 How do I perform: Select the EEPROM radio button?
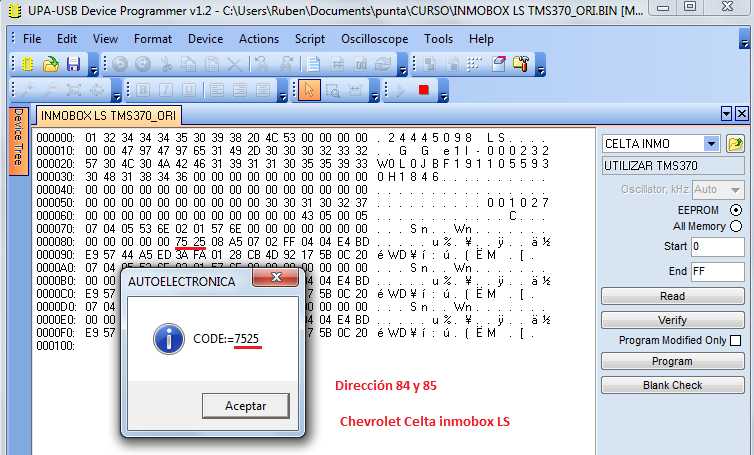736,210
